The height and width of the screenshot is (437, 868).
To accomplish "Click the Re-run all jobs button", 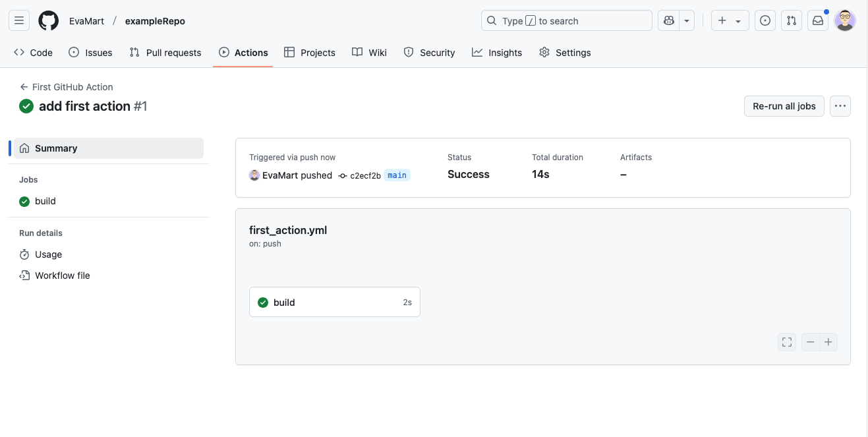I will pos(784,105).
